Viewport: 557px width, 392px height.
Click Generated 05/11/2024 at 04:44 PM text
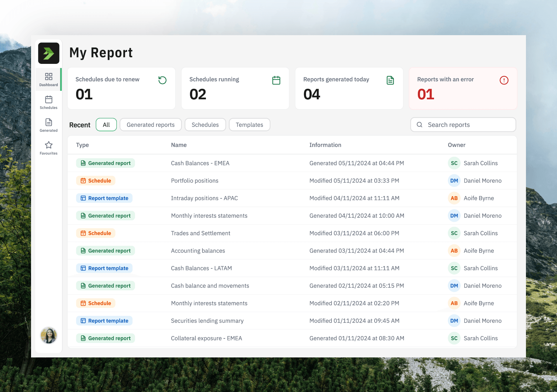pyautogui.click(x=357, y=163)
